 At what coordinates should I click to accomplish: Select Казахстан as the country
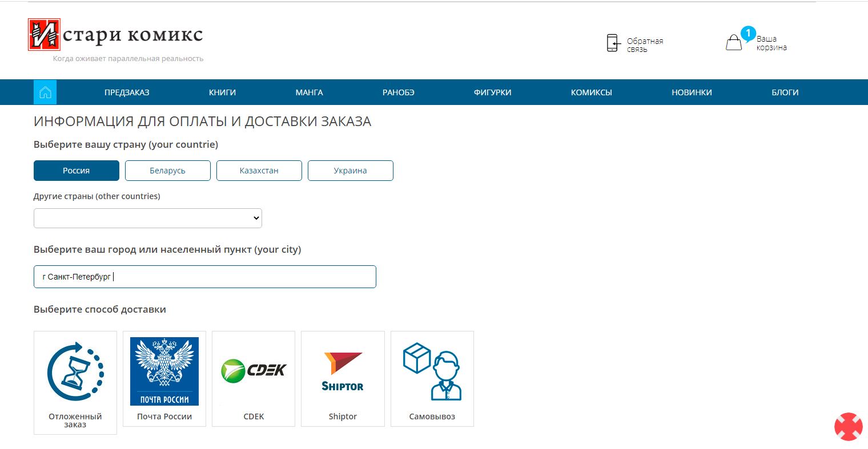(259, 171)
